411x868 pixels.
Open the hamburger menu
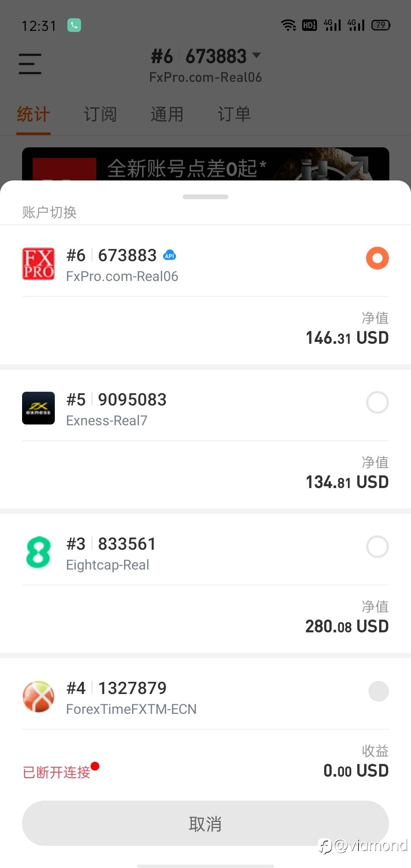(x=30, y=64)
